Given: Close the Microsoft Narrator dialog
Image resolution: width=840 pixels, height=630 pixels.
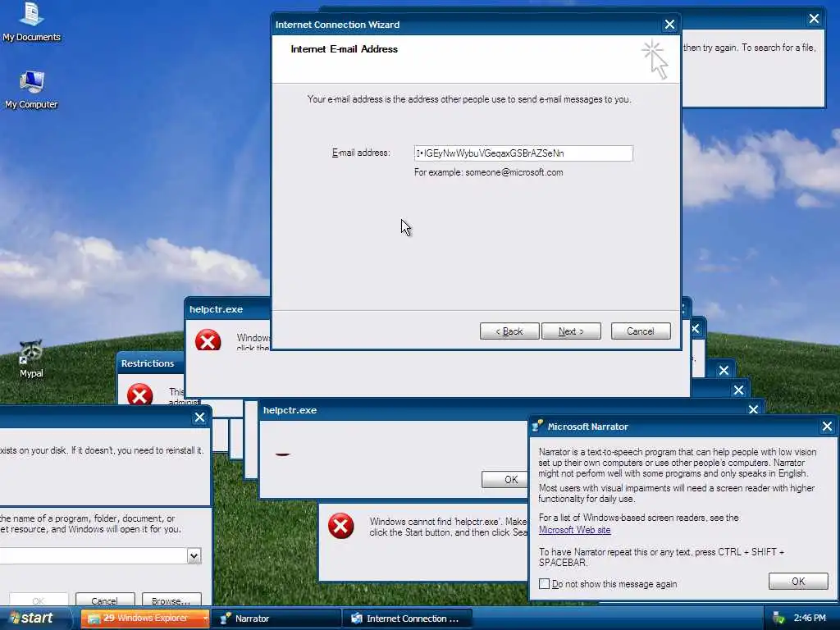Looking at the screenshot, I should pyautogui.click(x=827, y=426).
